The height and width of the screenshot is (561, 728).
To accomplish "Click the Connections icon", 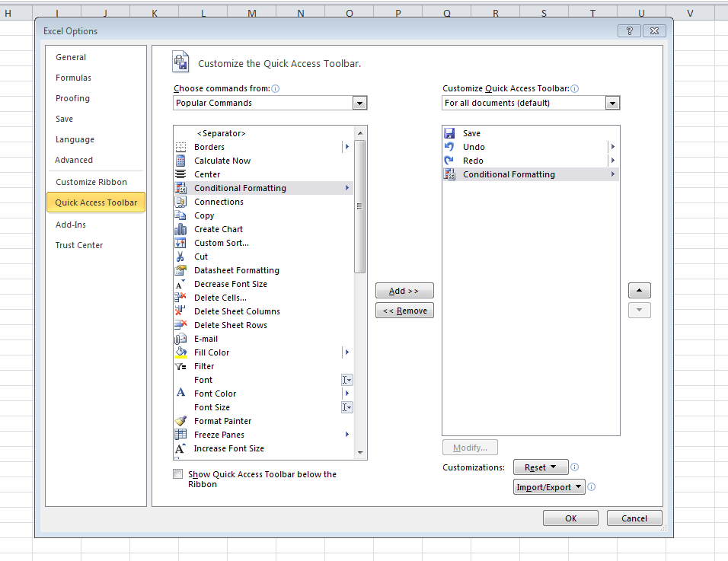I will click(180, 202).
